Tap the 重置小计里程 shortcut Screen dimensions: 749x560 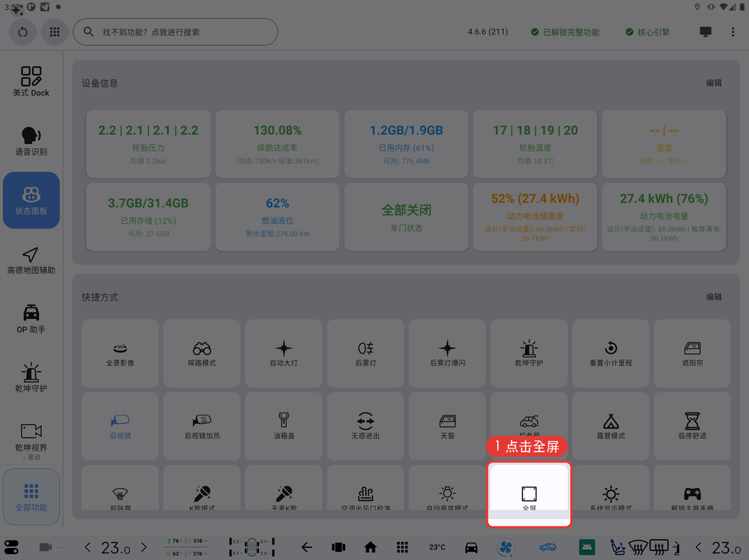611,353
